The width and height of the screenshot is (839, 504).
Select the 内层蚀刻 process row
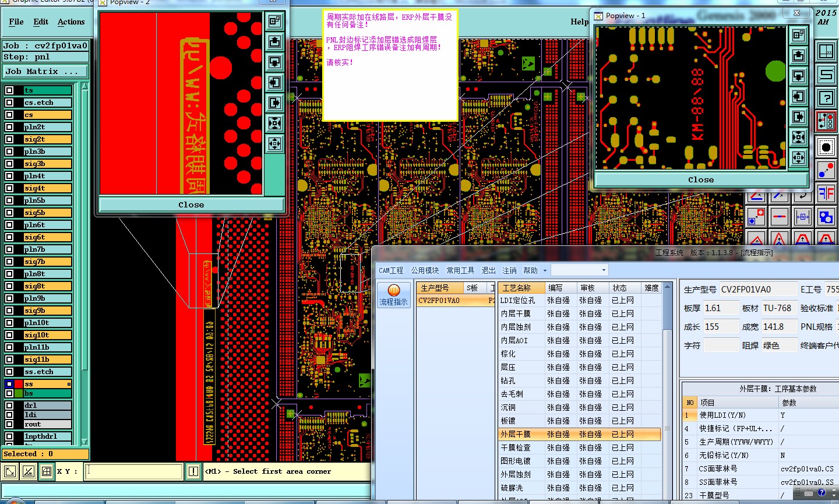pyautogui.click(x=580, y=327)
